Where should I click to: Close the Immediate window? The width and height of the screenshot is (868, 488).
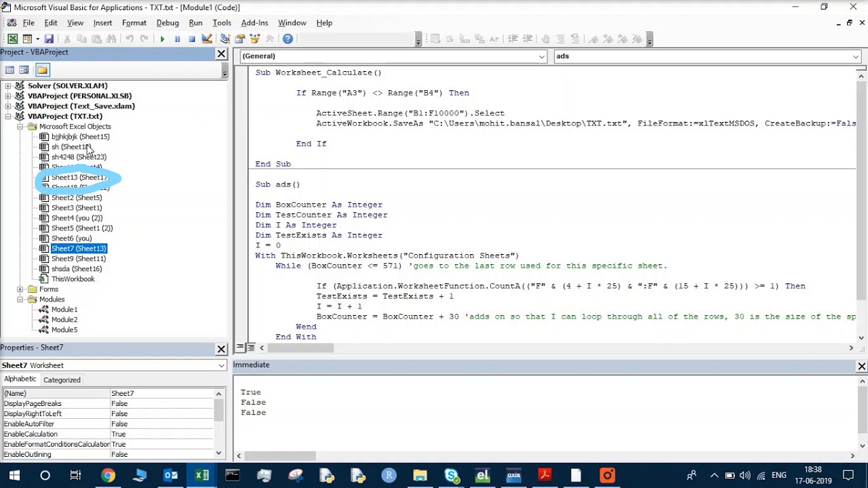pyautogui.click(x=861, y=367)
